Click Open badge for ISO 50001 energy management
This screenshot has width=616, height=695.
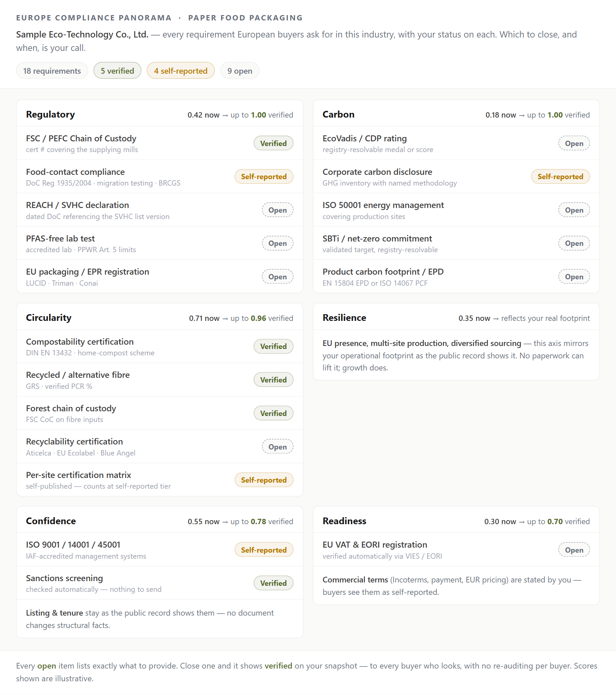tap(574, 210)
